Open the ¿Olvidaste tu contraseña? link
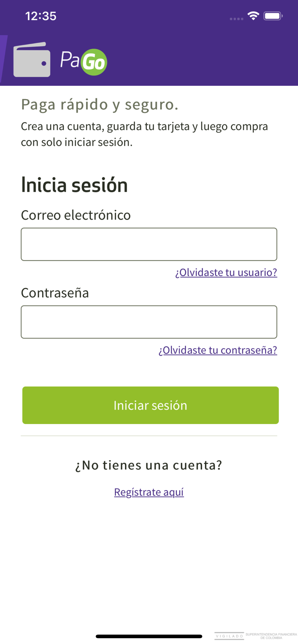Screen dimensions: 298x644 pos(218,350)
